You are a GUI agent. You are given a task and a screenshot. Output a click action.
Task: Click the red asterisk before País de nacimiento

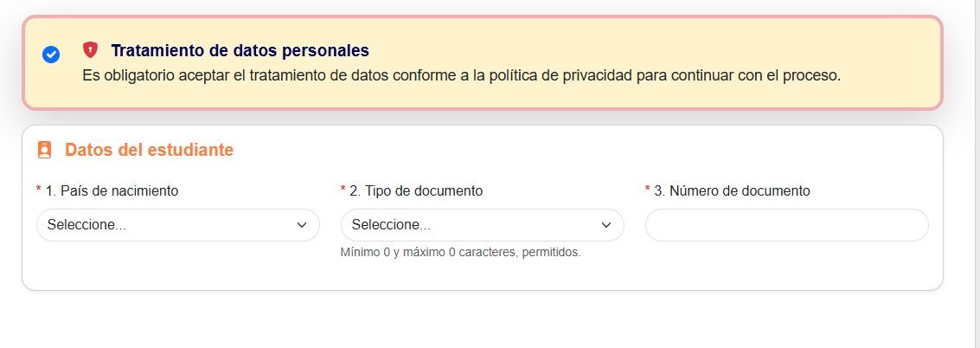(x=39, y=190)
